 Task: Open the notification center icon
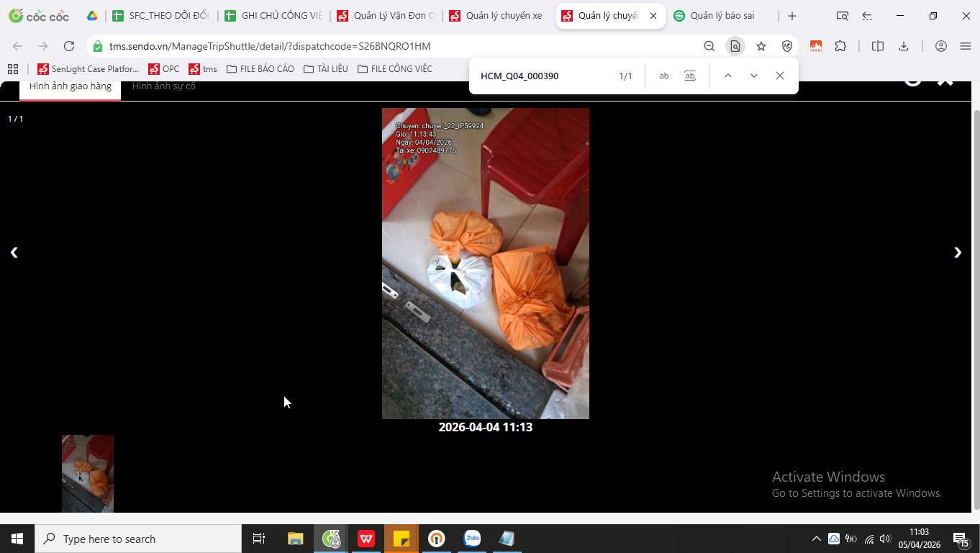961,539
